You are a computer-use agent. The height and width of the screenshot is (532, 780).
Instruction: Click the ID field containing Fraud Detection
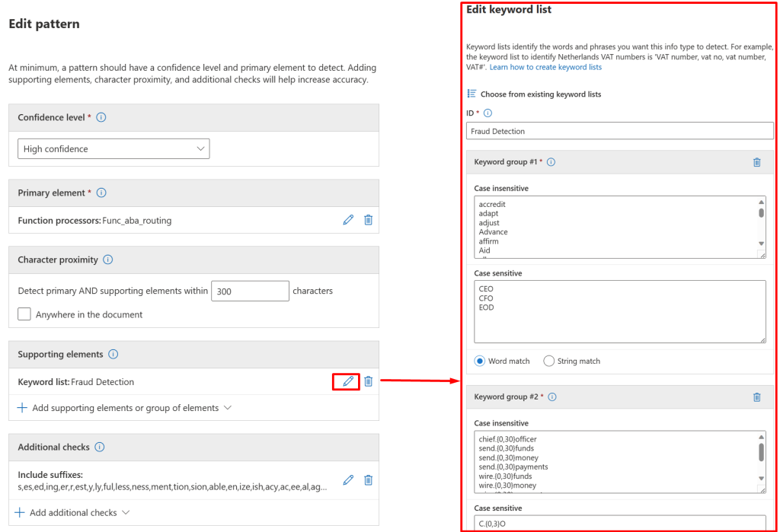coord(620,131)
